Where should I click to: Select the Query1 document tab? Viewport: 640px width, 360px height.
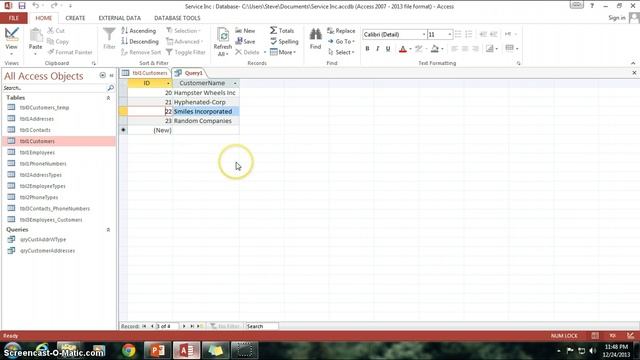point(189,73)
